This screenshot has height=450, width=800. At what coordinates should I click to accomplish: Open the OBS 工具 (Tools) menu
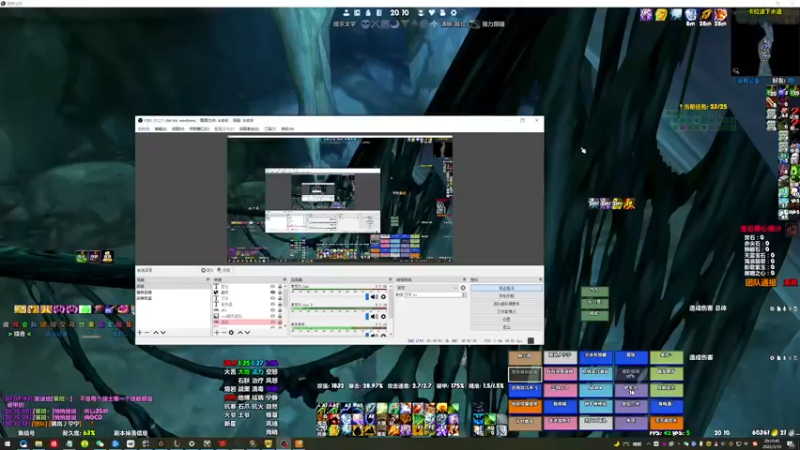point(270,129)
